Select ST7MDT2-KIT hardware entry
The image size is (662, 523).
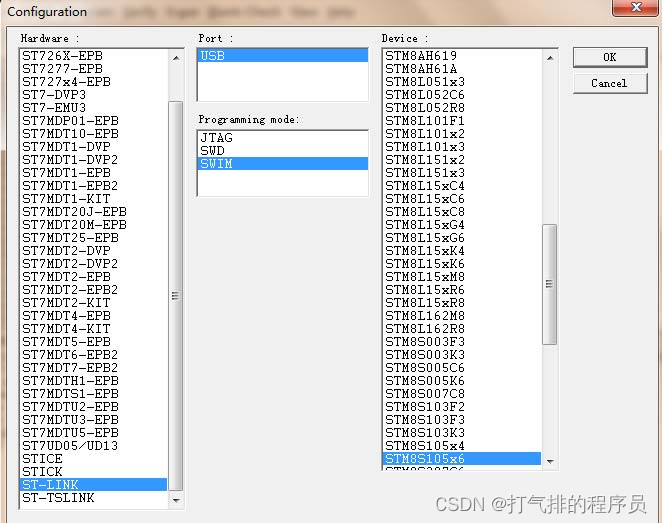click(94, 303)
